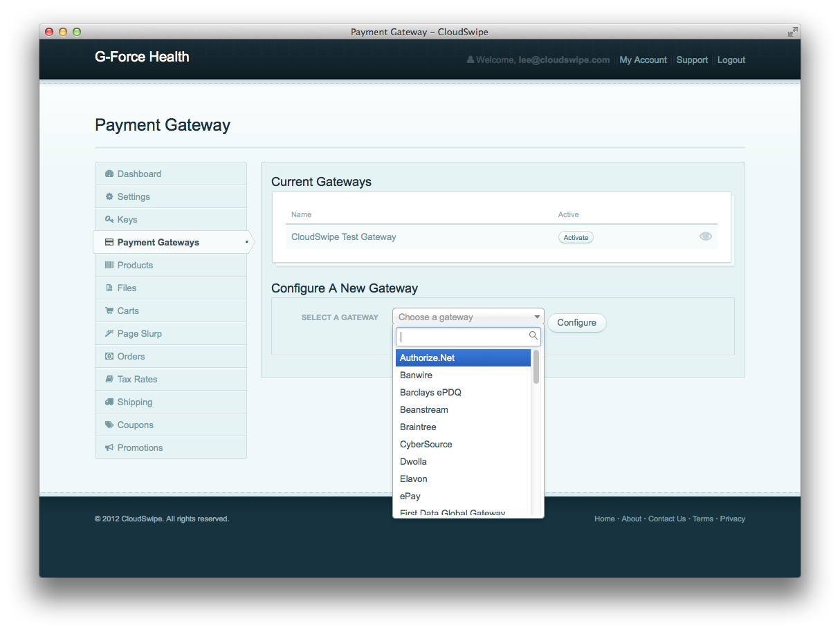Open the Promotions section
The height and width of the screenshot is (632, 840).
[171, 447]
